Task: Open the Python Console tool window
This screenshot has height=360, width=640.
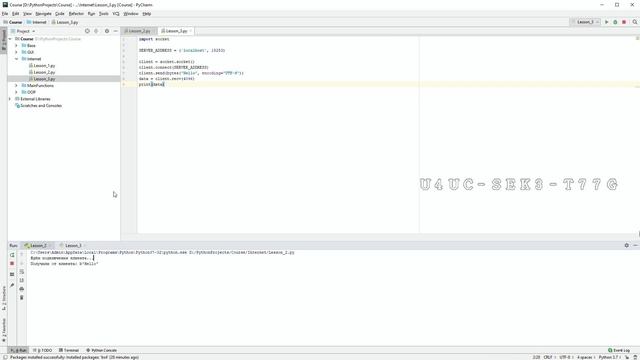Action: click(x=101, y=350)
